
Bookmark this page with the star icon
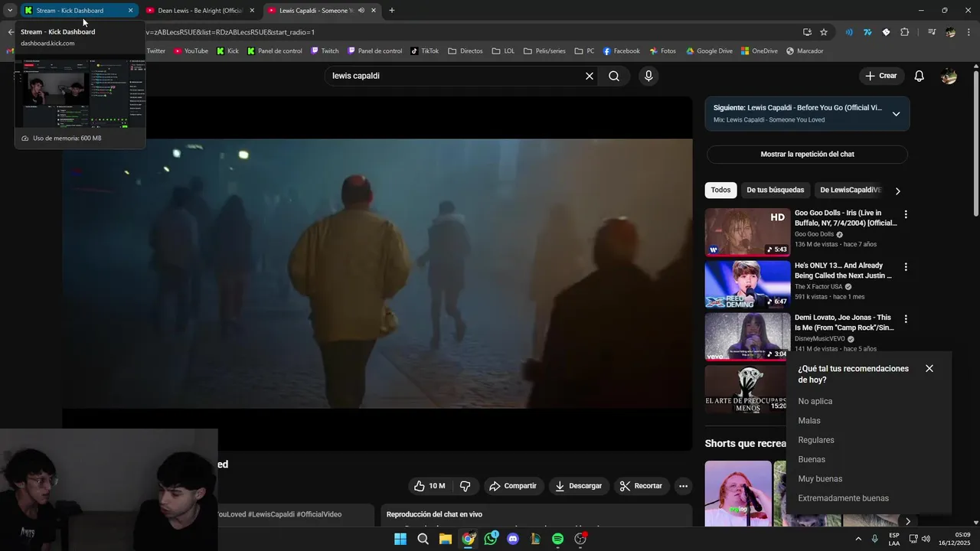(824, 32)
